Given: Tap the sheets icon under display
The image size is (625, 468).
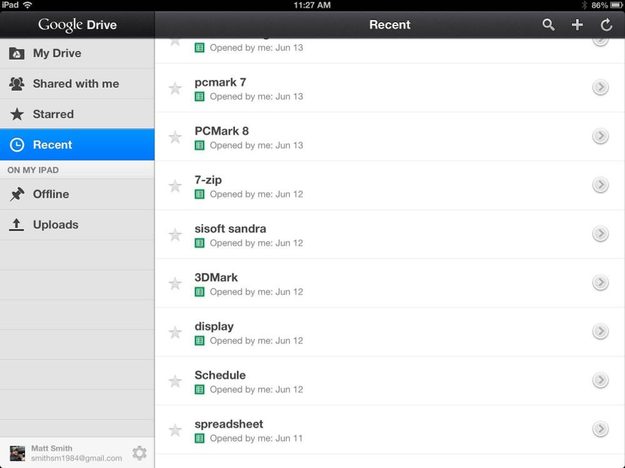Looking at the screenshot, I should (200, 341).
